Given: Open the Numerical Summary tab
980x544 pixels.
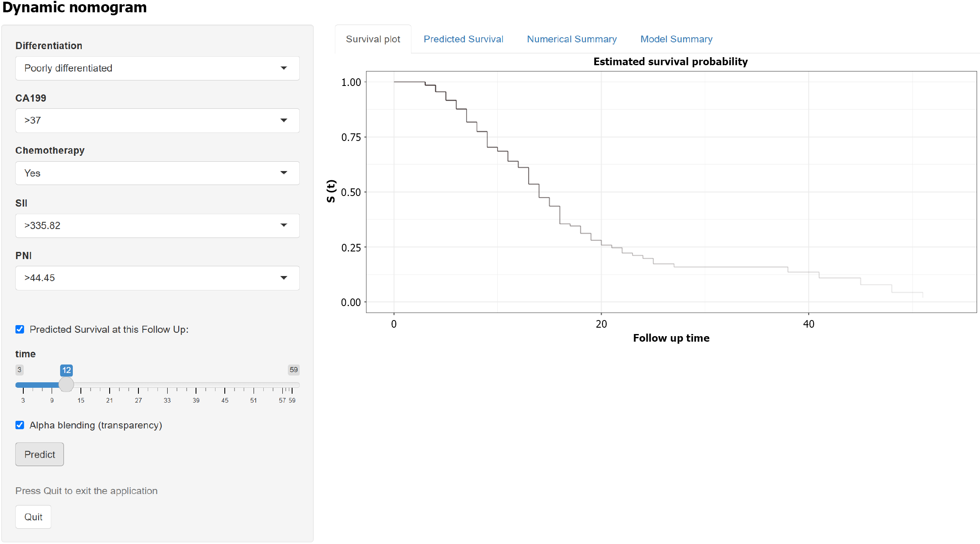Looking at the screenshot, I should click(571, 39).
